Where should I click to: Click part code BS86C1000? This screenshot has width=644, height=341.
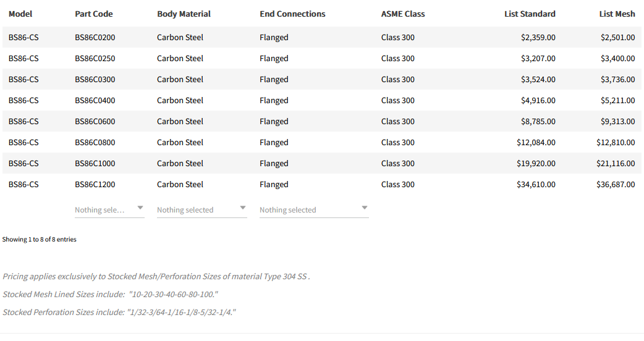(x=95, y=163)
